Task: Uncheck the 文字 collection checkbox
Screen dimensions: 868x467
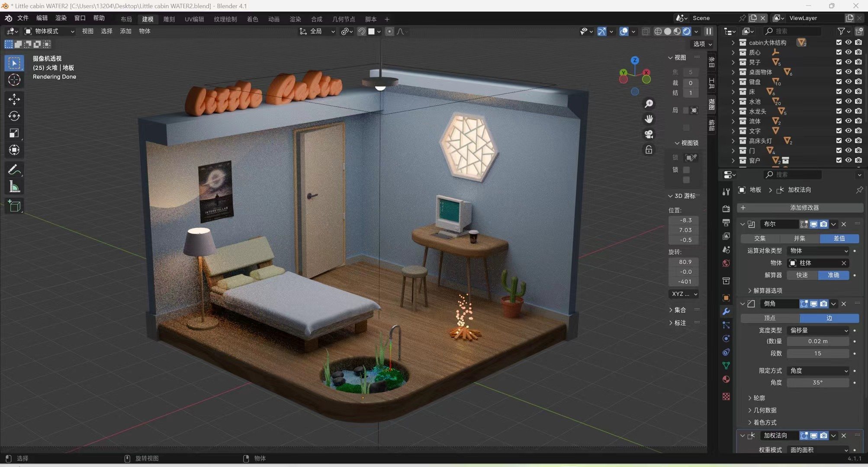Action: [x=839, y=131]
